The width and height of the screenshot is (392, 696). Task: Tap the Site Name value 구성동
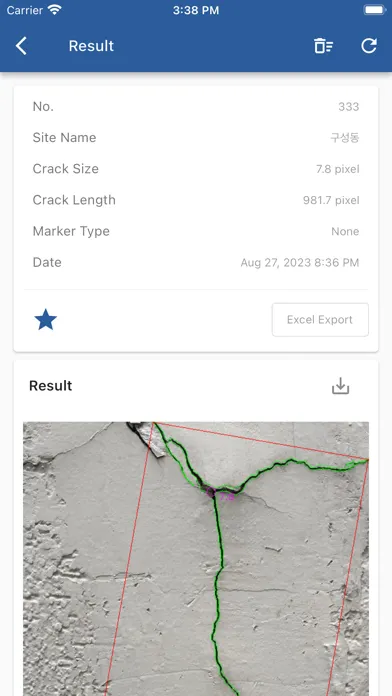pos(344,138)
